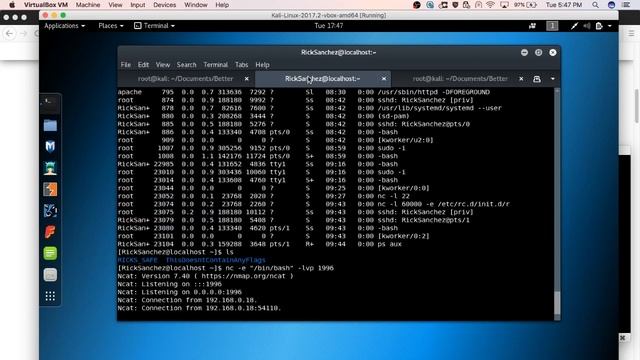
Task: Open the terminal Tabs menu
Action: [241, 64]
